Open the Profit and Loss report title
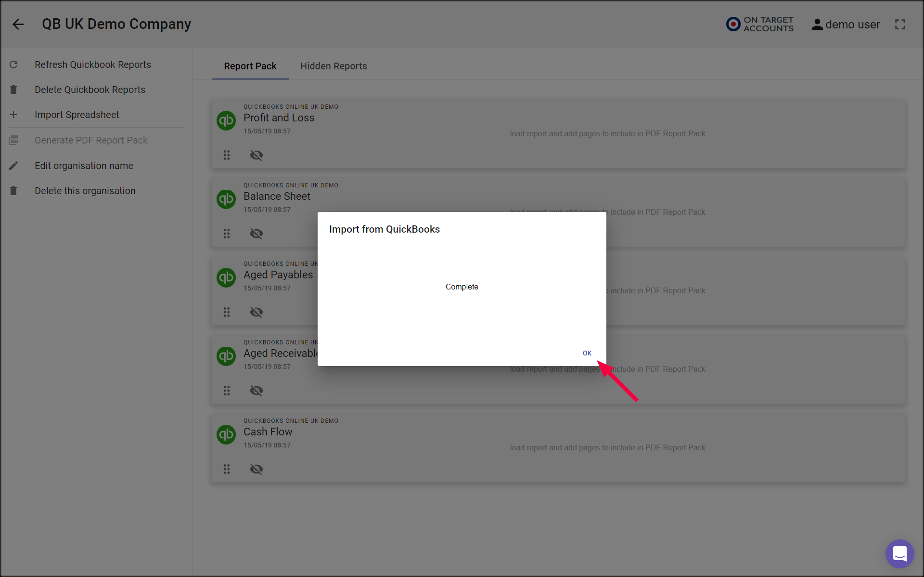Screen dimensions: 924x577 (279, 118)
